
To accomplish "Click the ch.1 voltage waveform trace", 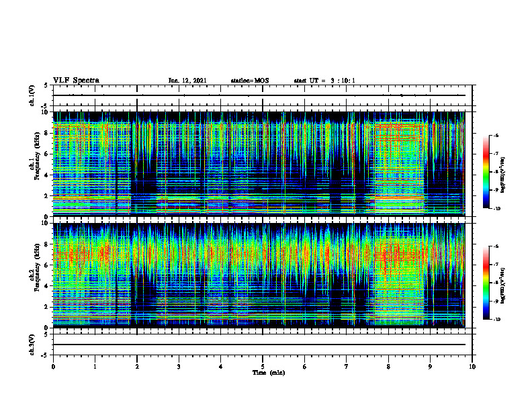I will 259,95.
